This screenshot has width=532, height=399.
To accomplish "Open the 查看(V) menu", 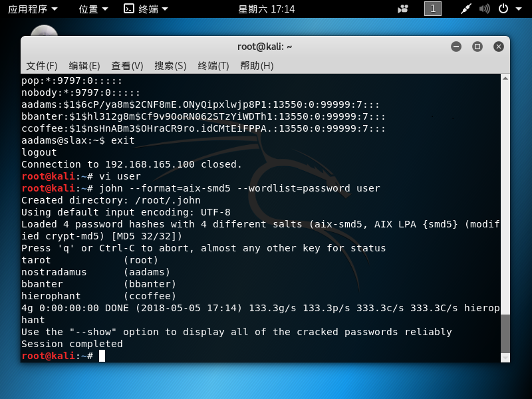I will coord(127,65).
